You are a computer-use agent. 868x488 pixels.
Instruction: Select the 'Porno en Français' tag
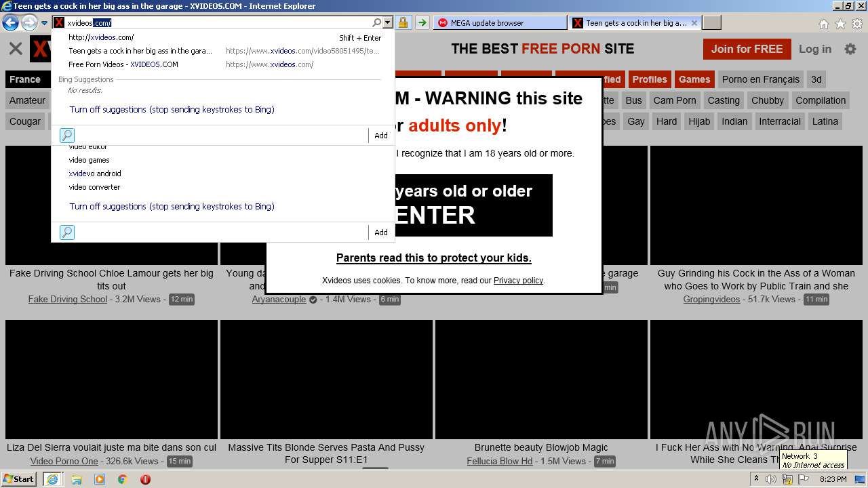coord(760,79)
